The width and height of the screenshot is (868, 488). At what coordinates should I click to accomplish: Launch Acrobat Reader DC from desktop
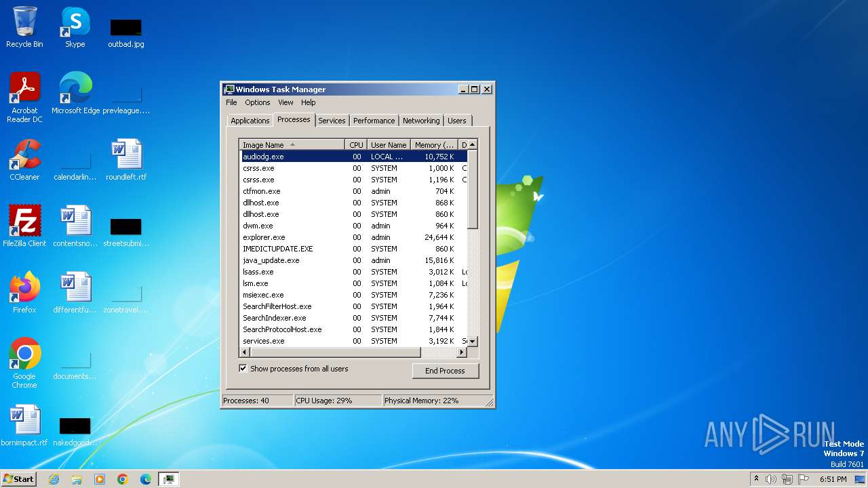click(x=24, y=98)
